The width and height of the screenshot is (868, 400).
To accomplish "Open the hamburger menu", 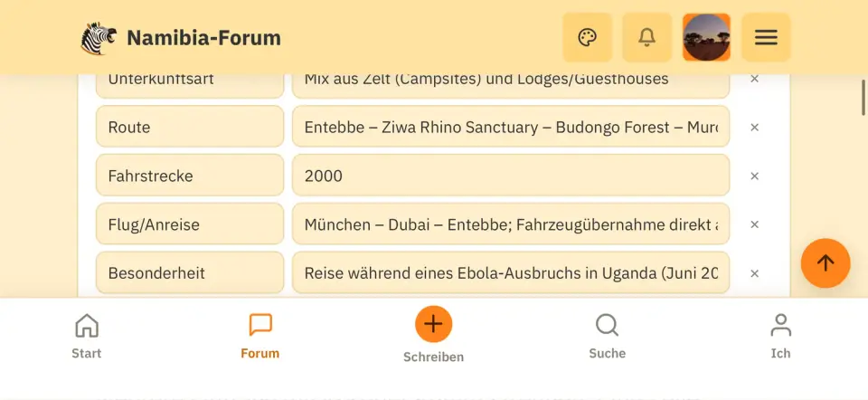I will click(x=766, y=38).
